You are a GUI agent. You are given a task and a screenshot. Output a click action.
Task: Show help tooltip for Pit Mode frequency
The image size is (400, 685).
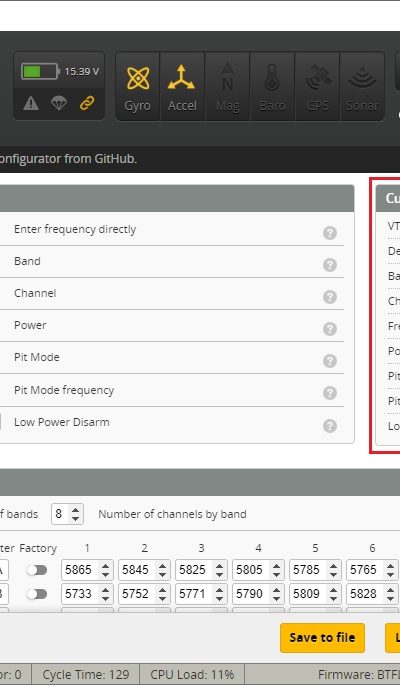pyautogui.click(x=330, y=393)
